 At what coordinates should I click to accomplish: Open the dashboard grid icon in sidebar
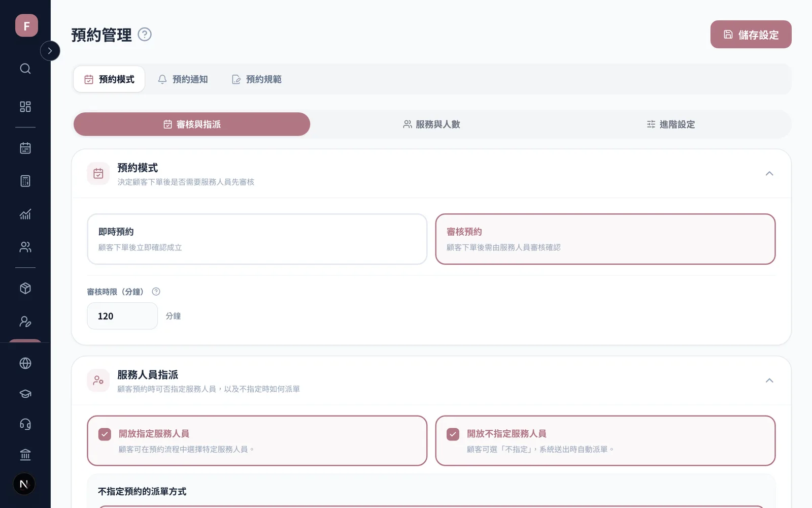[25, 107]
